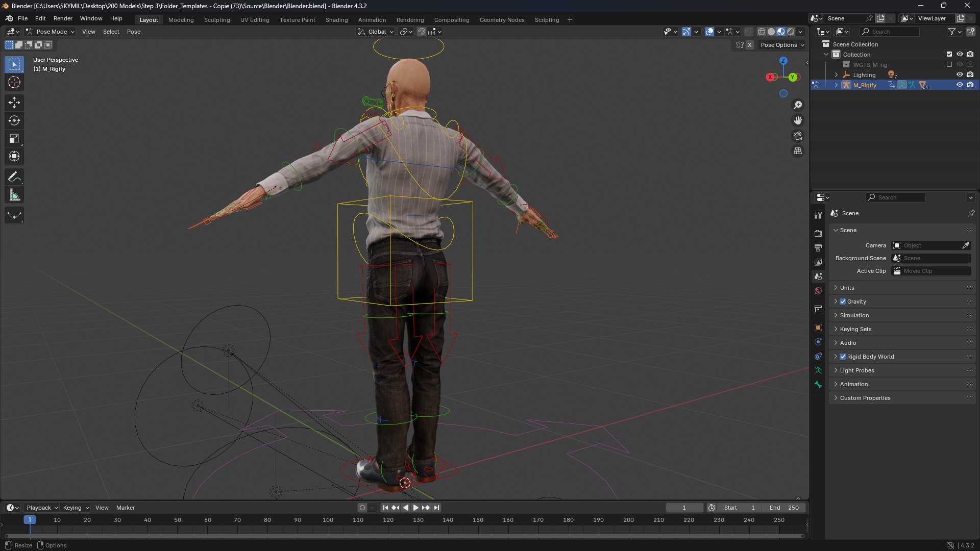Select the Move tool
Image resolution: width=980 pixels, height=551 pixels.
pyautogui.click(x=14, y=103)
